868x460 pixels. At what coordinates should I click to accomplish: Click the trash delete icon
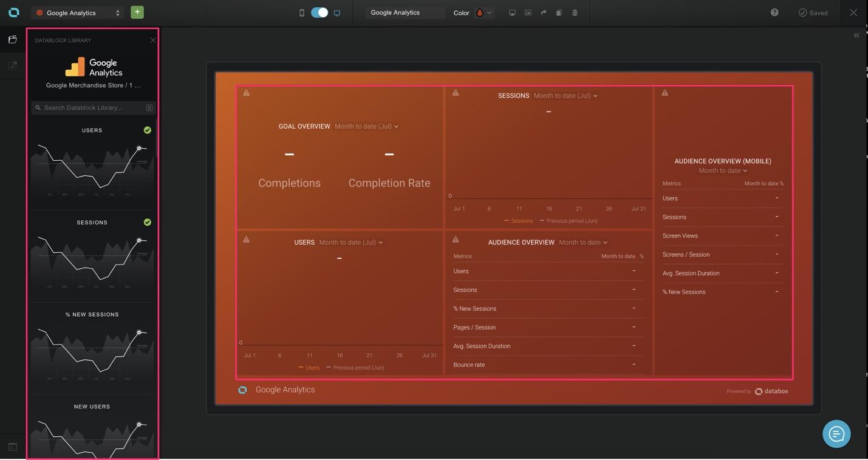pyautogui.click(x=575, y=13)
